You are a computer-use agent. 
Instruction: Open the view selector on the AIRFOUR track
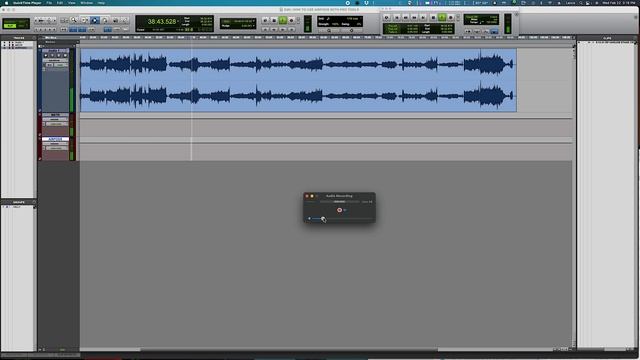(x=55, y=144)
